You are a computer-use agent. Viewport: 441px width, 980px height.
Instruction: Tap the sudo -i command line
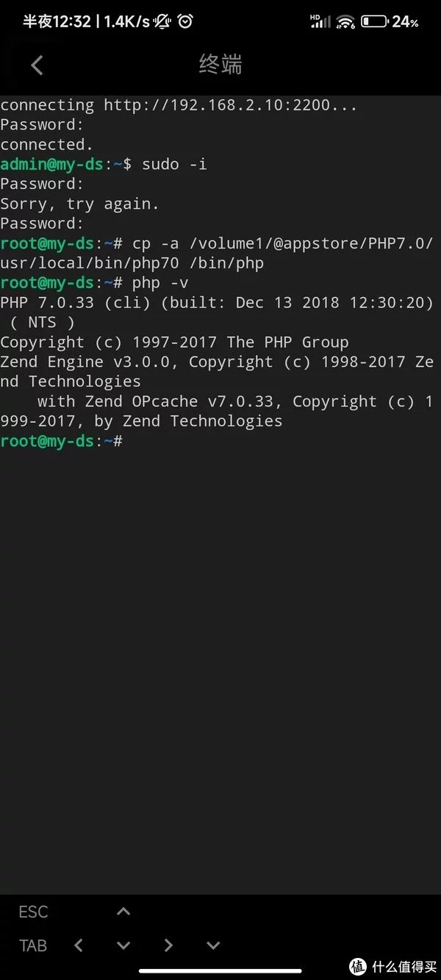pos(104,164)
